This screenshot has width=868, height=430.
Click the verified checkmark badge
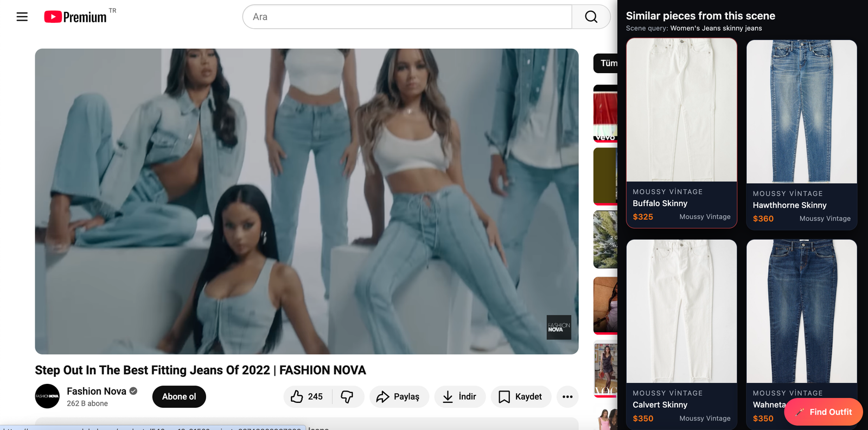(x=133, y=391)
